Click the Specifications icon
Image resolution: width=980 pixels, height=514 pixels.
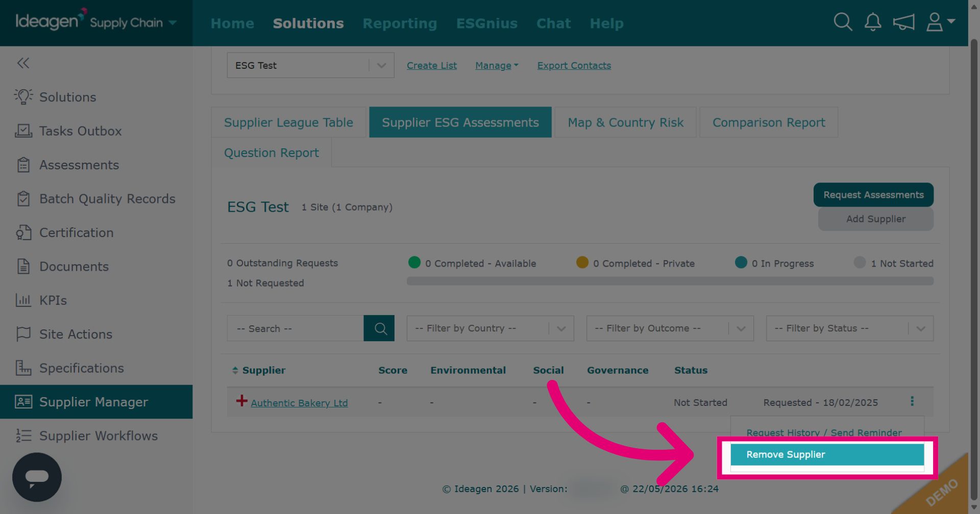23,368
